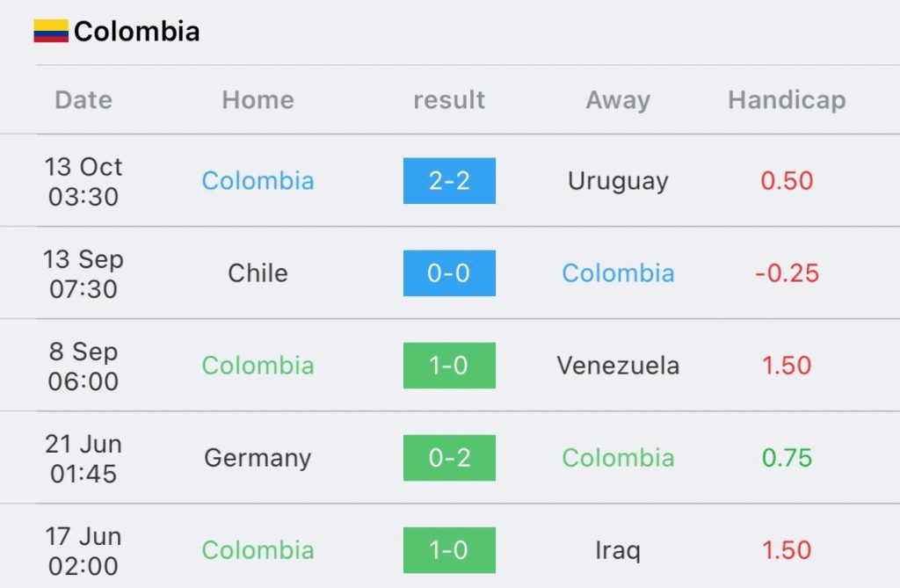Image resolution: width=900 pixels, height=588 pixels.
Task: Click Iraq away team name
Action: tap(618, 551)
